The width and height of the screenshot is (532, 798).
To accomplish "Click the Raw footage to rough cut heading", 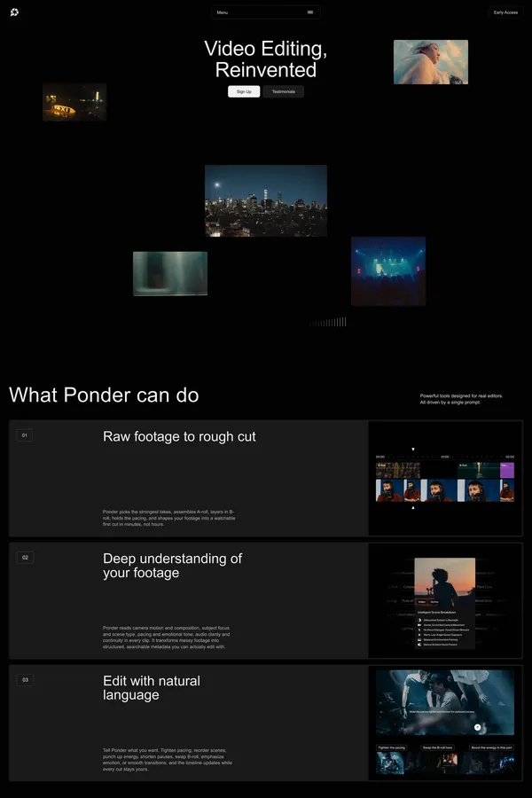I will tap(179, 436).
